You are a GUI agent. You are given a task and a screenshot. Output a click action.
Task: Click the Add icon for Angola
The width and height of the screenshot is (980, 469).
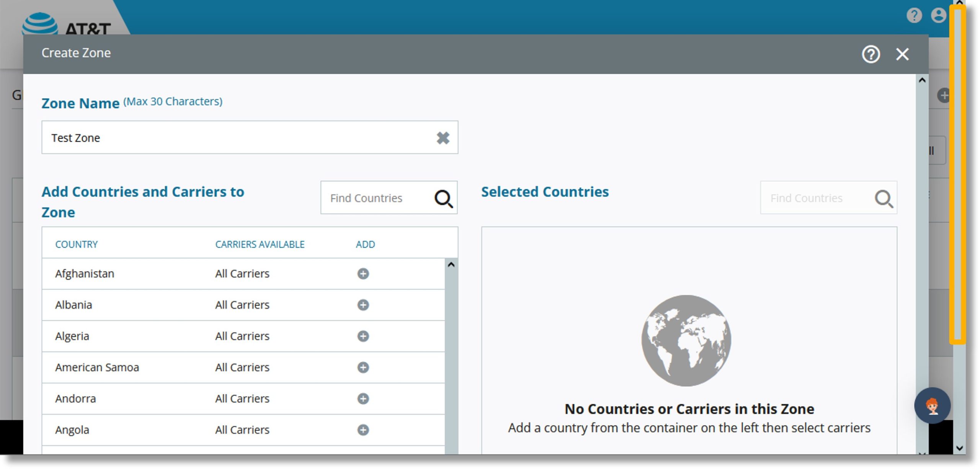[363, 430]
